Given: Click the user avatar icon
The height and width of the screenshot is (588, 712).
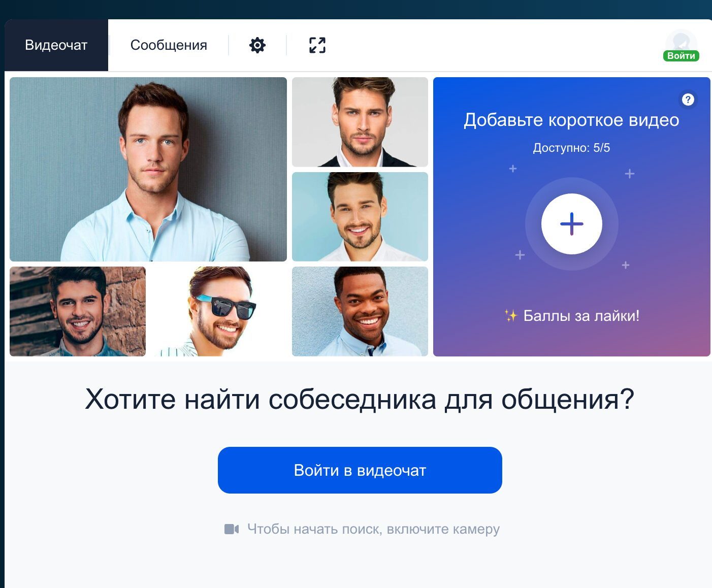Looking at the screenshot, I should coord(681,42).
